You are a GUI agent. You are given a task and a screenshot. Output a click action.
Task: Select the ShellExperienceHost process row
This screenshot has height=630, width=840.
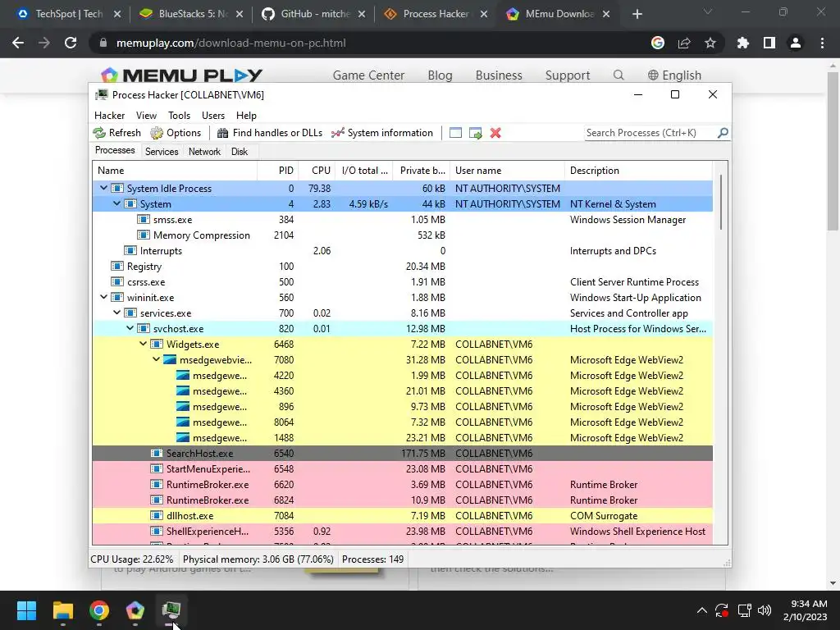[402, 532]
